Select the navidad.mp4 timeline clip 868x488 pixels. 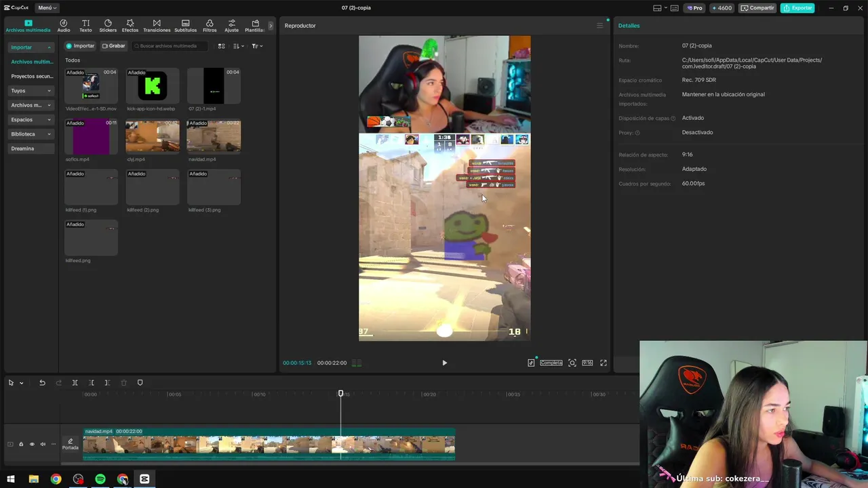pyautogui.click(x=269, y=444)
